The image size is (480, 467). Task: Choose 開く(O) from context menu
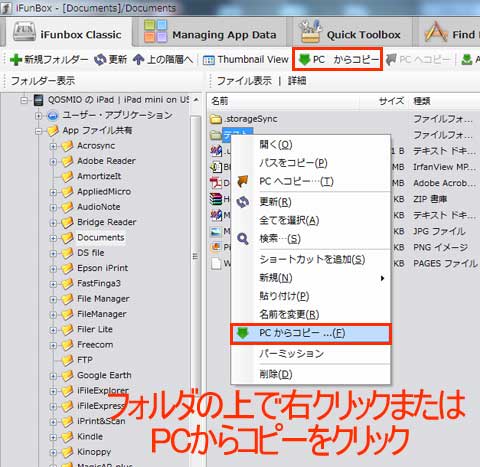tap(310, 144)
